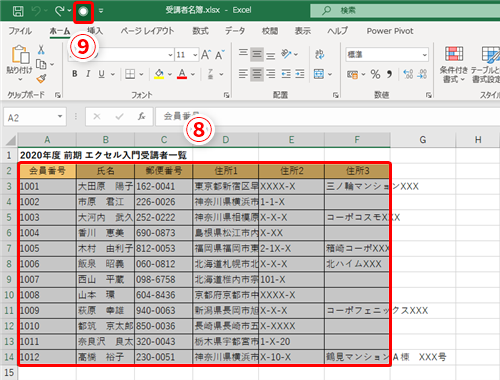The height and width of the screenshot is (380, 500).
Task: Toggle Italic formatting
Action: pyautogui.click(x=88, y=74)
